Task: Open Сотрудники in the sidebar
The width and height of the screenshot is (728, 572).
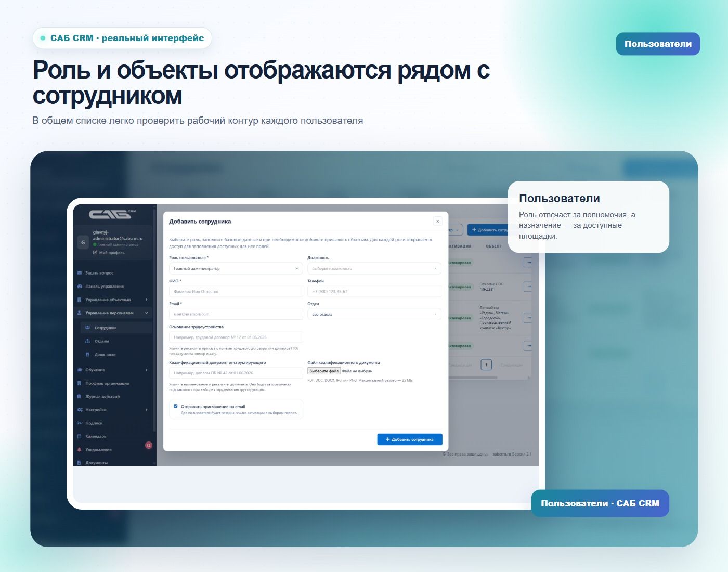Action: click(x=116, y=328)
